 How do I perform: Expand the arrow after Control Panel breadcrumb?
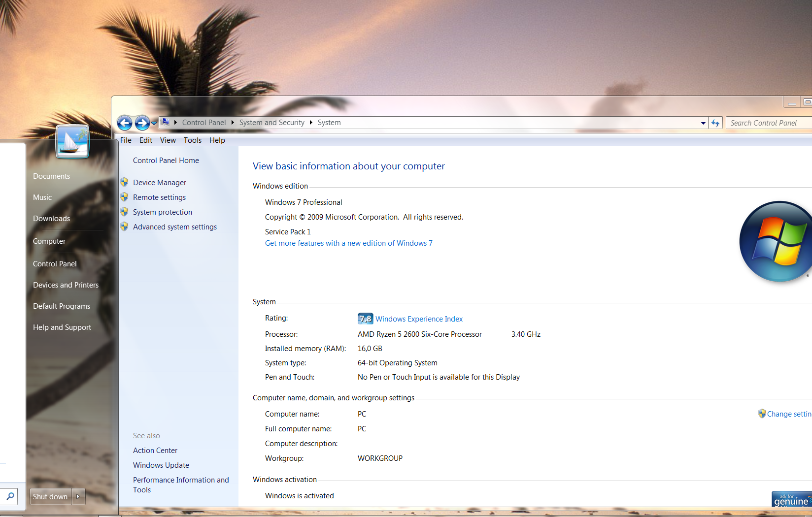233,123
